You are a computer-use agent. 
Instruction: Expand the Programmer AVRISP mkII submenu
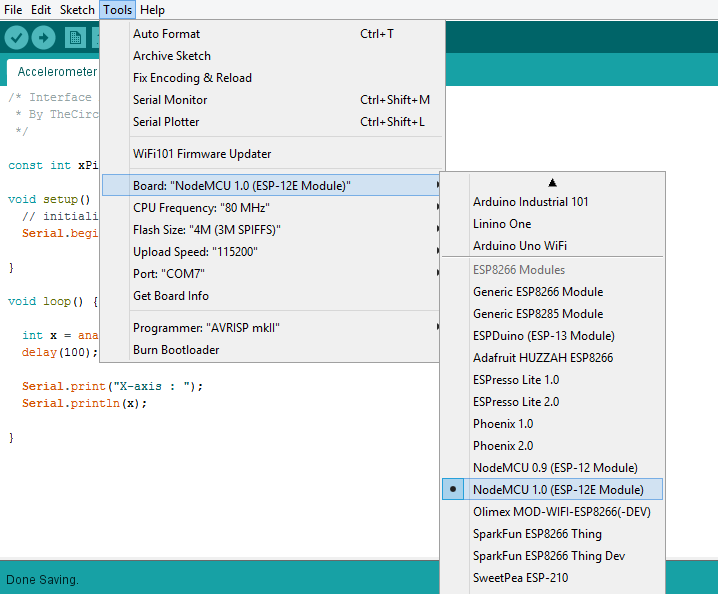tap(271, 328)
